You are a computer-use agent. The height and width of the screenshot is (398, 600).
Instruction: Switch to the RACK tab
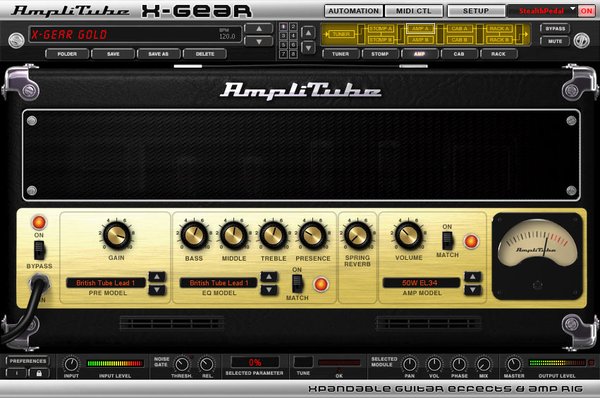point(499,54)
